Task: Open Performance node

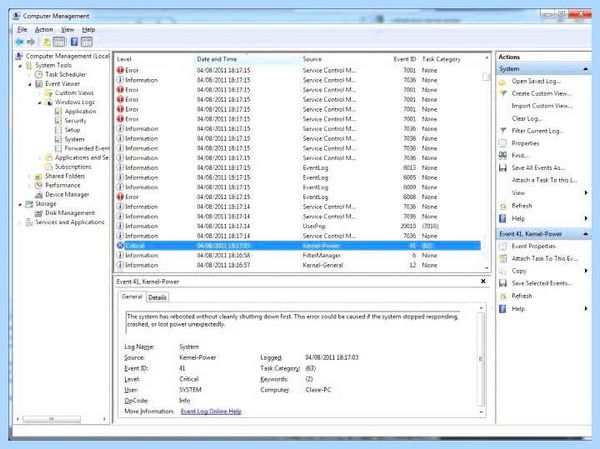Action: 63,185
